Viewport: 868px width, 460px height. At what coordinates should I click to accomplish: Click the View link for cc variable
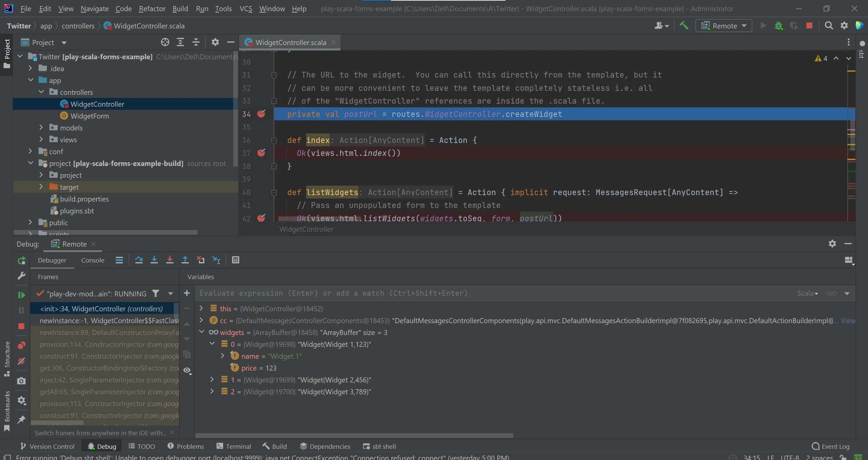[848, 320]
